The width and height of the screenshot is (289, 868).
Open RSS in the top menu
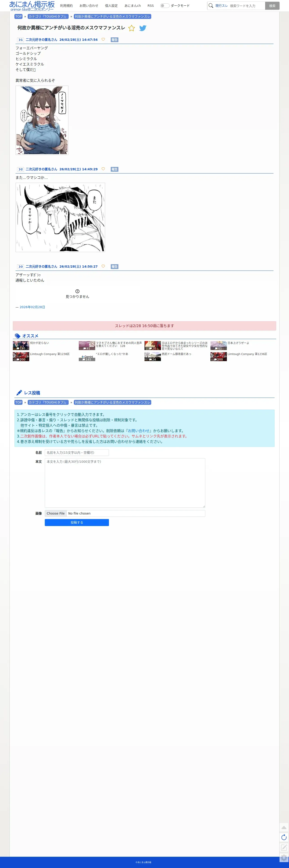[151, 6]
